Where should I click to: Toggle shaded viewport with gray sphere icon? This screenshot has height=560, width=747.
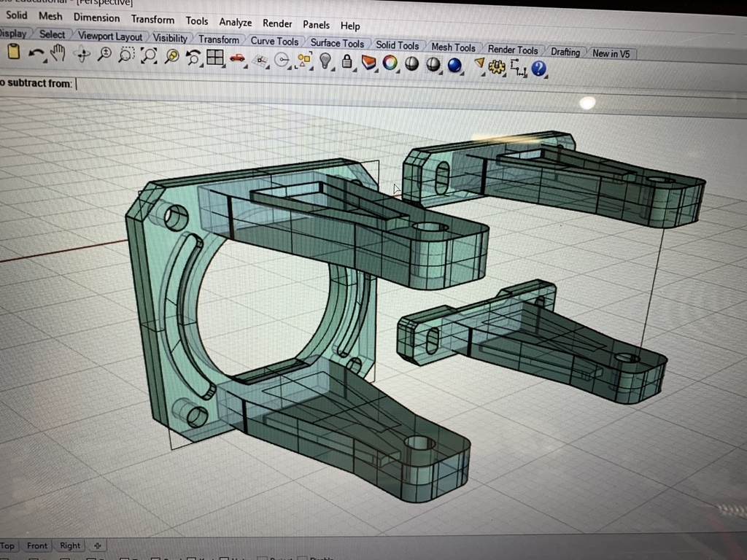[x=412, y=64]
